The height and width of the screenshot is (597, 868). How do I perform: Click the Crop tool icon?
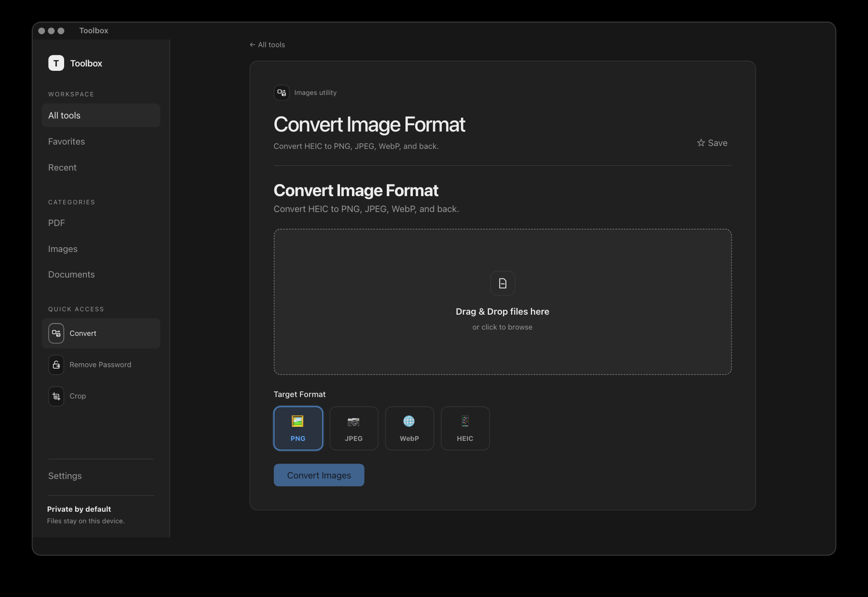(x=56, y=396)
